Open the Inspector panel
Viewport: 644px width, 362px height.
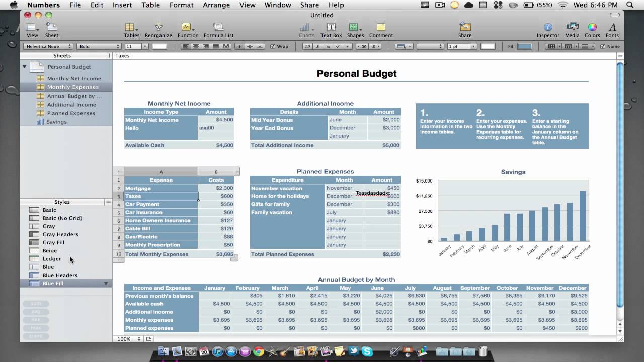(x=548, y=30)
